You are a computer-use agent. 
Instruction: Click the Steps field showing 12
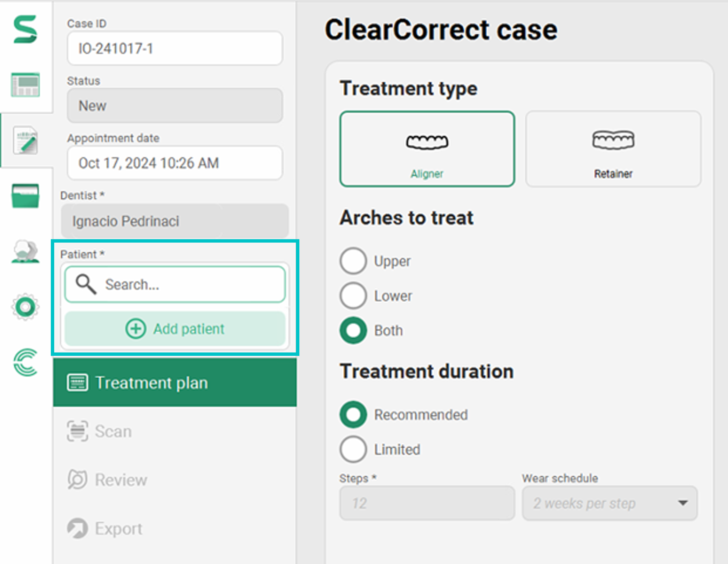pos(427,503)
